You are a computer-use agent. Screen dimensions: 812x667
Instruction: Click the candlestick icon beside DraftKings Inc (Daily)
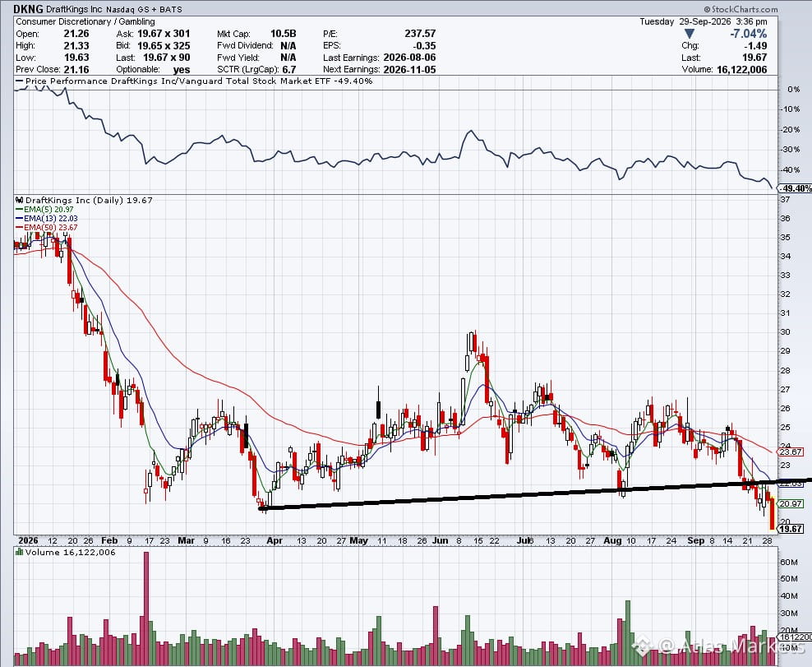coord(19,200)
